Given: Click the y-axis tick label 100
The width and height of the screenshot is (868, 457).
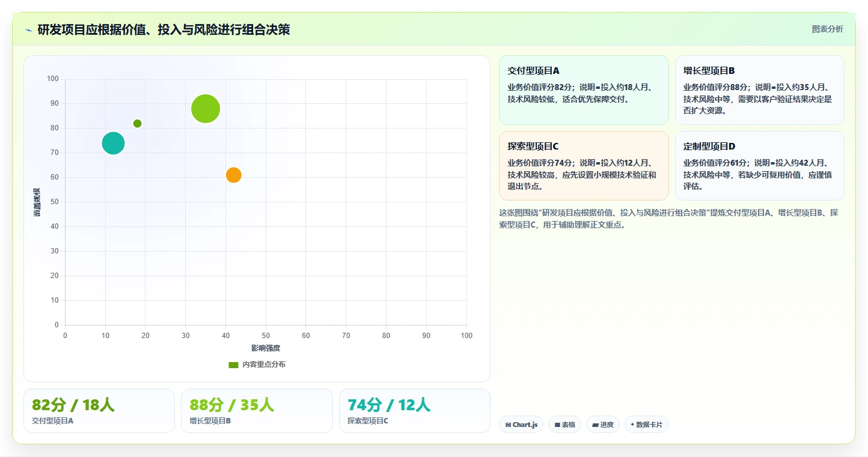Looking at the screenshot, I should (x=53, y=79).
